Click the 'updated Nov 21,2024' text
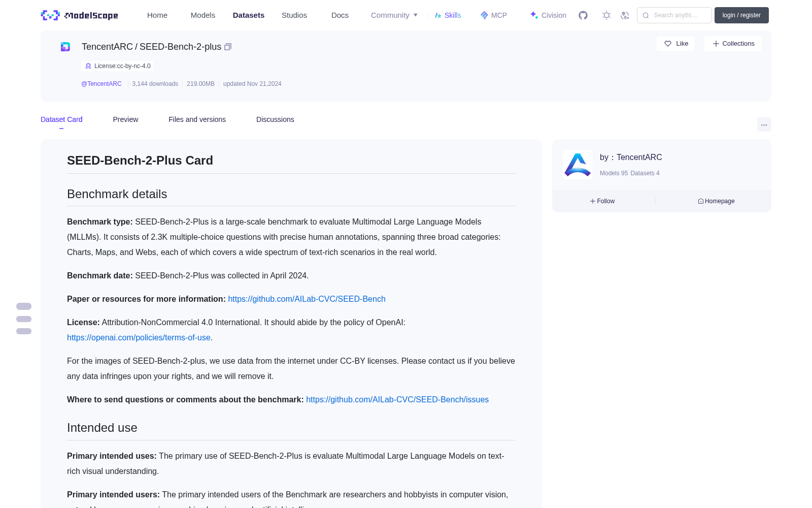 tap(252, 84)
